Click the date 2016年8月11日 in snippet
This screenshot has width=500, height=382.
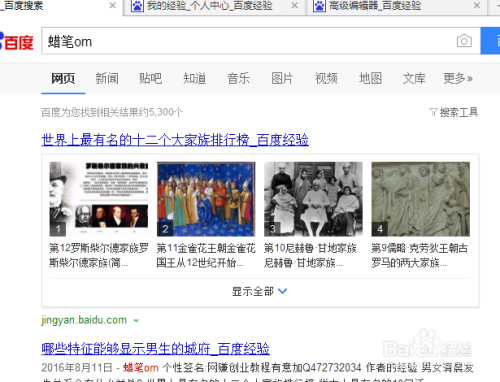(x=77, y=368)
